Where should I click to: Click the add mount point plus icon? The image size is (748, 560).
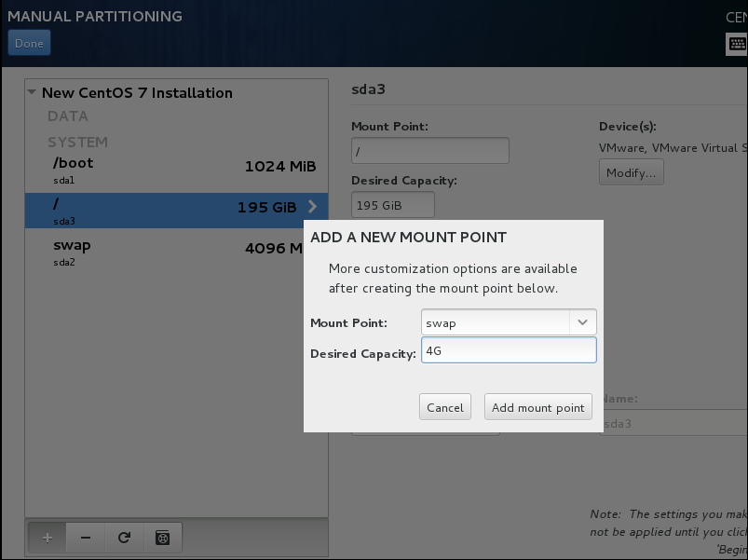[48, 538]
